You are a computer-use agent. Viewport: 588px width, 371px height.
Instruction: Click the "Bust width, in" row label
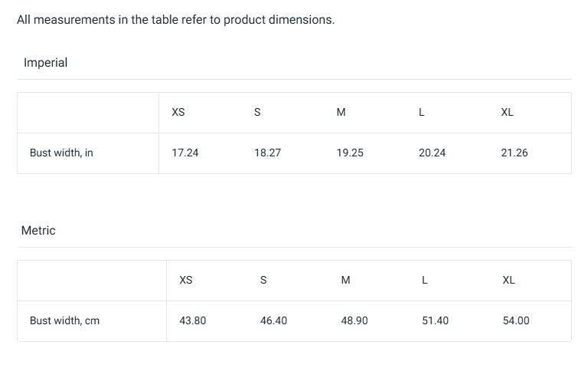point(61,153)
